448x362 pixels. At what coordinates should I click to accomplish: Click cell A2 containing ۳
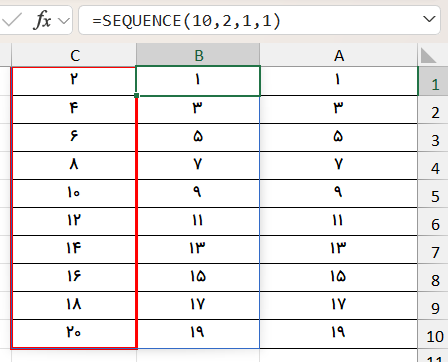339,110
